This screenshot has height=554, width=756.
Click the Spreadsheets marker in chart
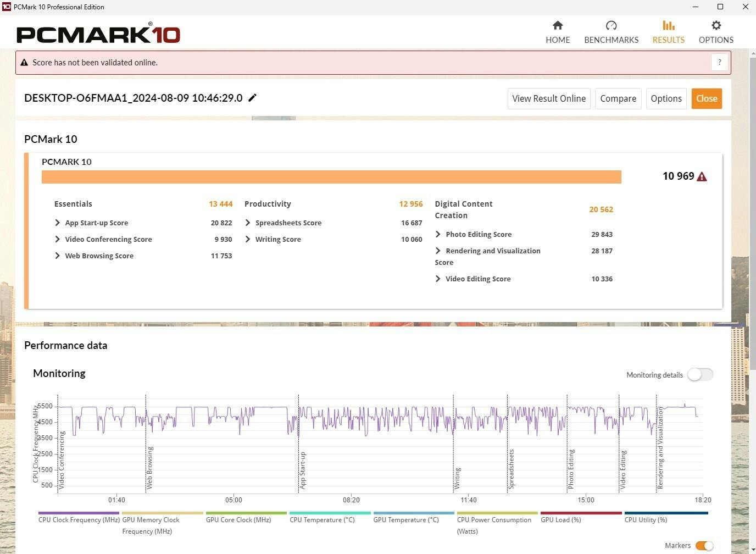(511, 469)
